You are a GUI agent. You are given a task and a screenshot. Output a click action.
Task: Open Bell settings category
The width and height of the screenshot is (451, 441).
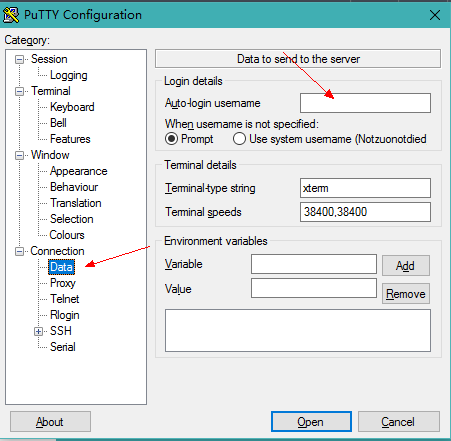58,123
